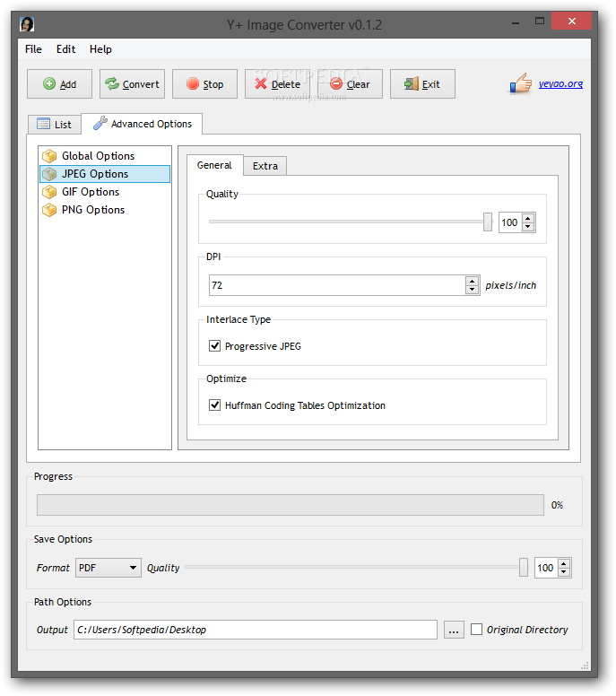Toggle the Progressive JPEG checkbox
The width and height of the screenshot is (616, 696).
pos(215,346)
